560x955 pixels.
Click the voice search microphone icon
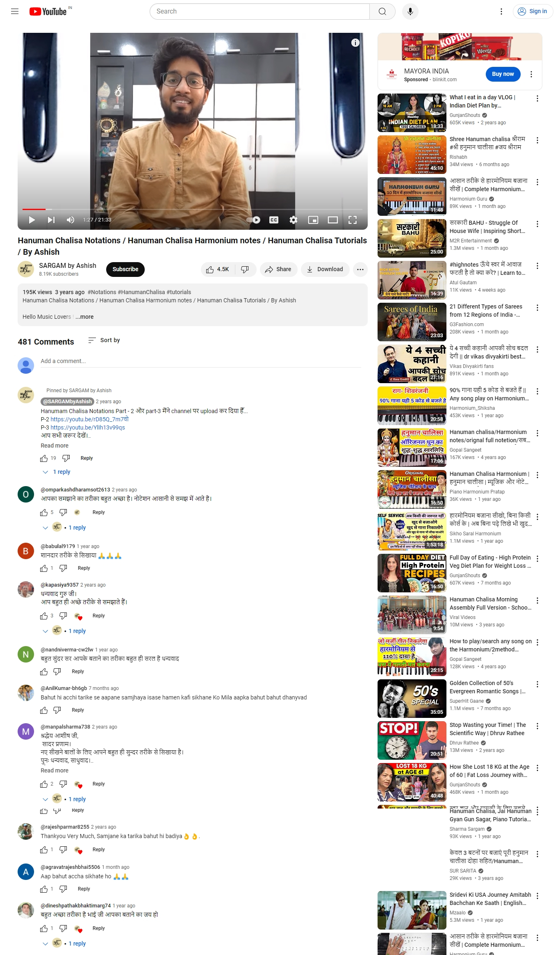410,11
